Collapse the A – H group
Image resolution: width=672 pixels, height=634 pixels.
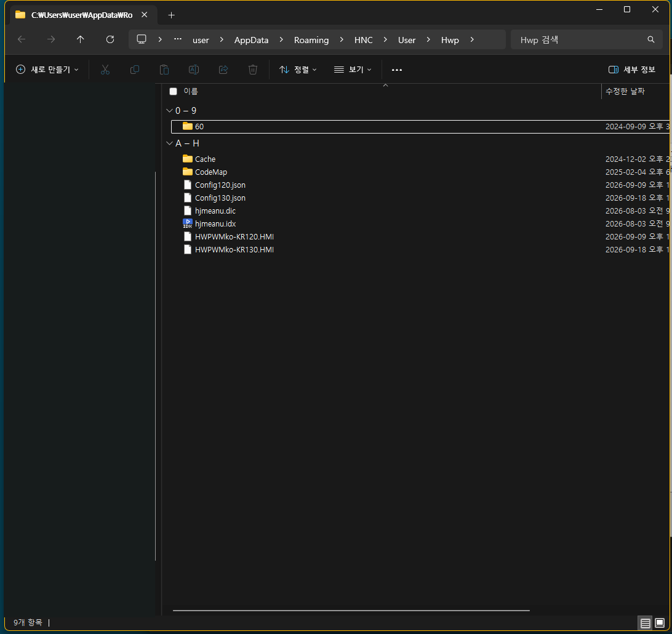pos(169,143)
